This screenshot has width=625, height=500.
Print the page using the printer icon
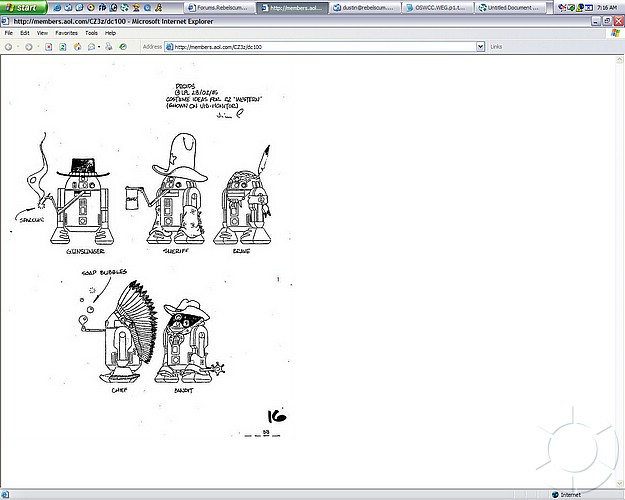[x=108, y=47]
